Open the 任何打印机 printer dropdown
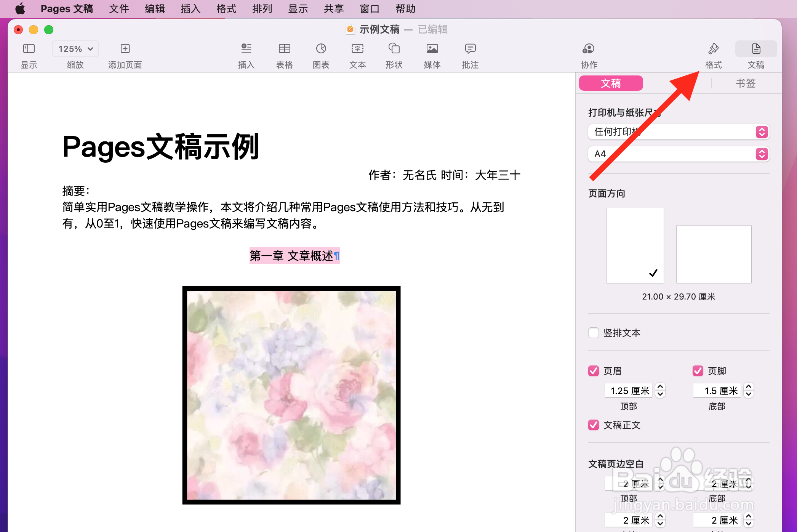 [679, 132]
